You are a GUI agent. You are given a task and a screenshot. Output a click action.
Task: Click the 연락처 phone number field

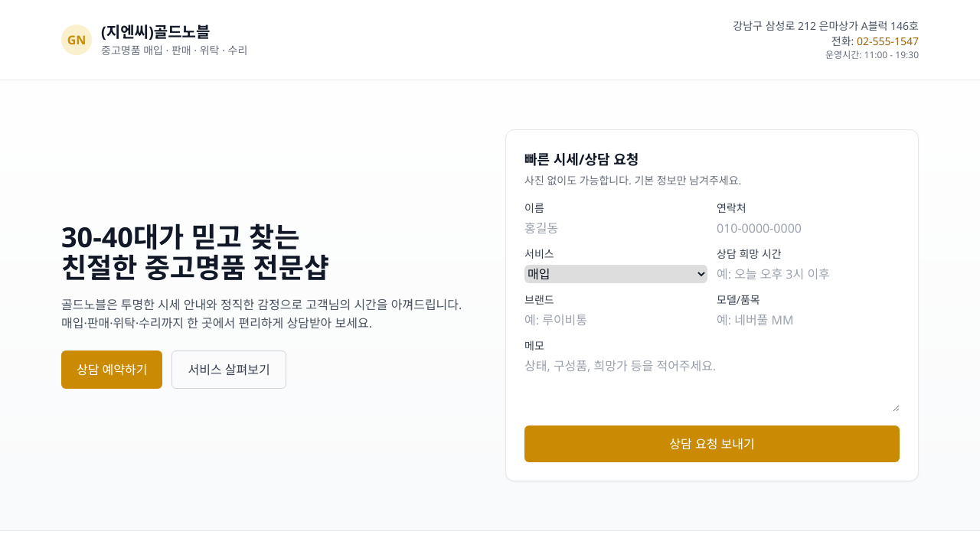808,228
